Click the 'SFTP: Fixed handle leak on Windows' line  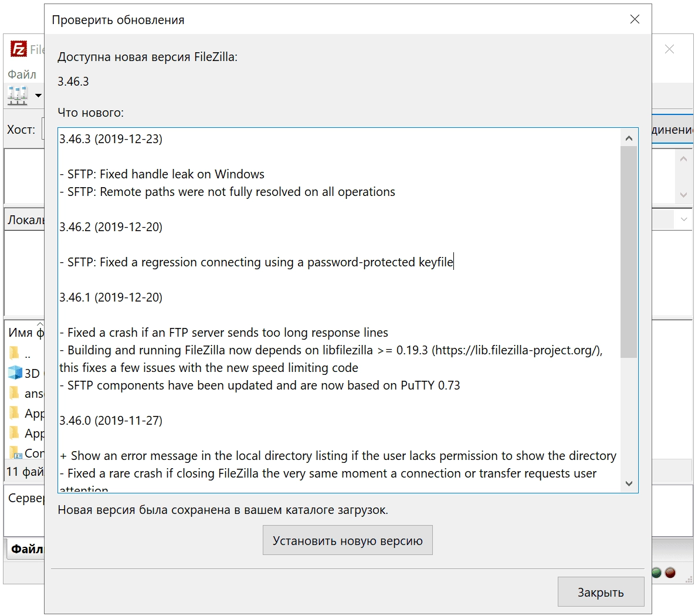pyautogui.click(x=162, y=174)
